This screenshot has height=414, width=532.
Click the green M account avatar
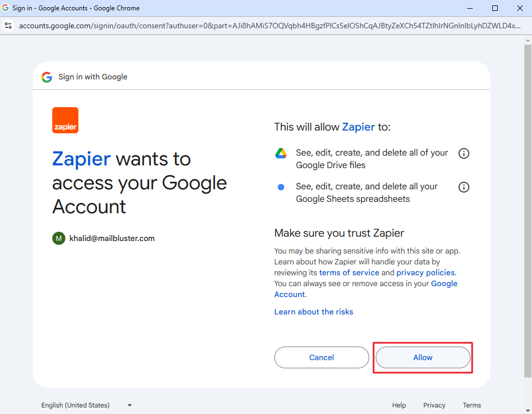(x=59, y=238)
